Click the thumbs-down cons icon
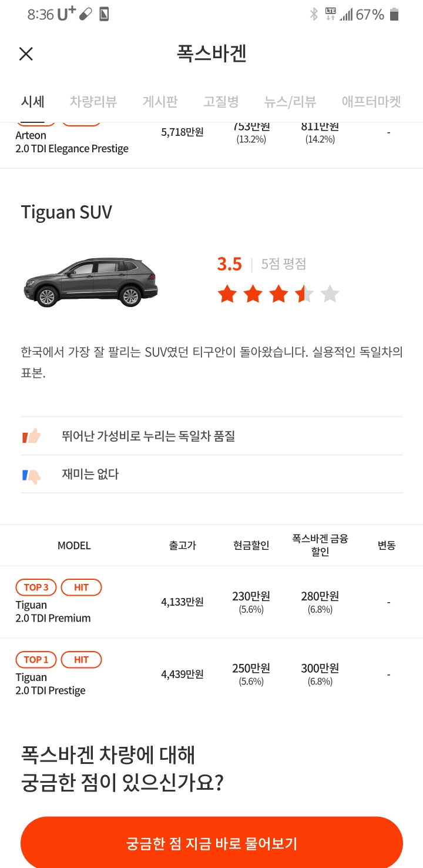 click(32, 474)
